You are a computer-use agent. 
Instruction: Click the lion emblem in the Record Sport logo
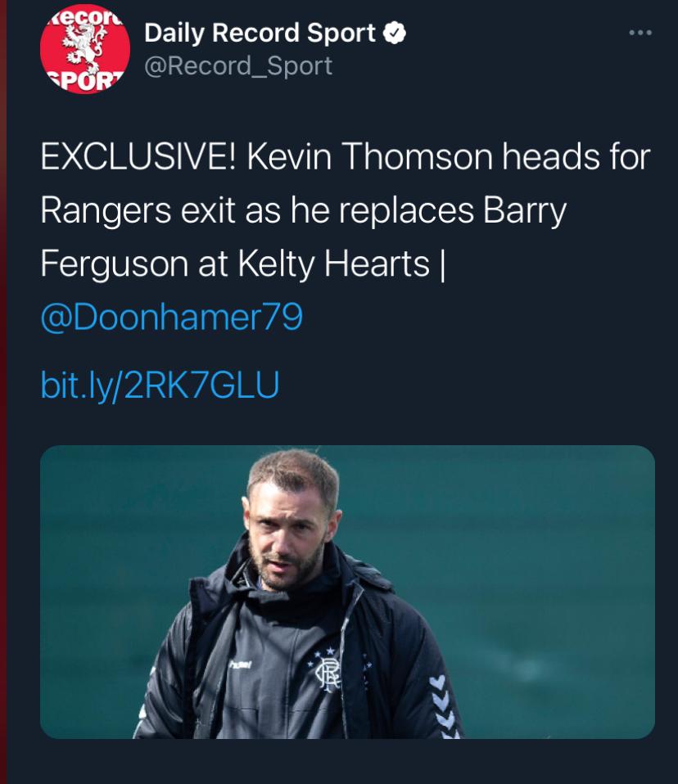tap(79, 51)
